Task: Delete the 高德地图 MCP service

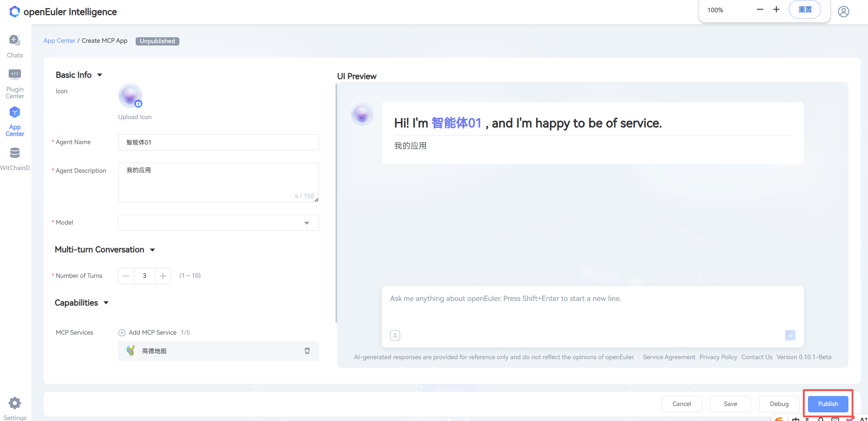Action: pos(307,351)
